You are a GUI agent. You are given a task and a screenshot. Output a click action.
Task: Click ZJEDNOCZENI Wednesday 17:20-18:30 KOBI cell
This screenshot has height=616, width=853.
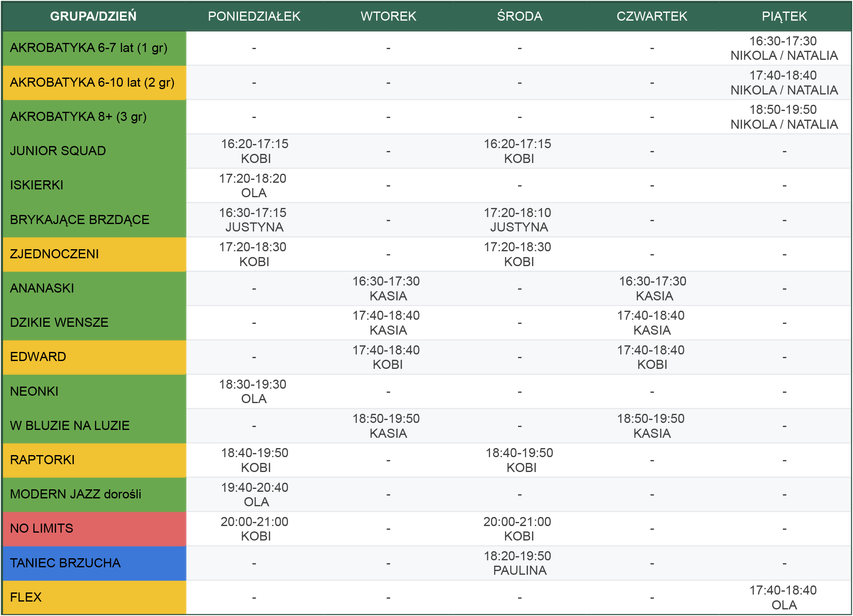[x=519, y=254]
